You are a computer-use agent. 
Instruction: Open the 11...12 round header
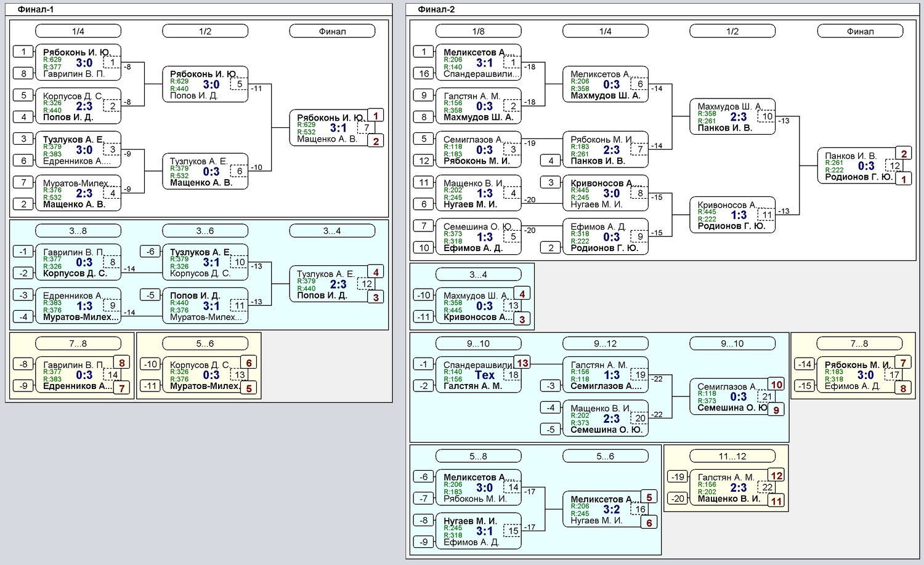(732, 456)
